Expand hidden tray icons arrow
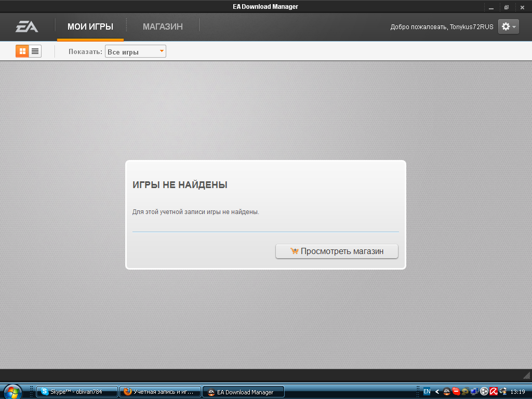532x399 pixels. point(437,392)
